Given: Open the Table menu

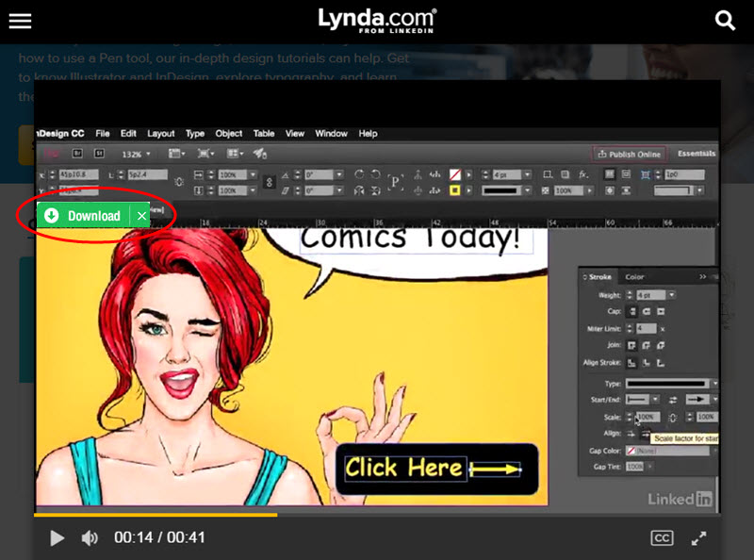Looking at the screenshot, I should pos(264,134).
